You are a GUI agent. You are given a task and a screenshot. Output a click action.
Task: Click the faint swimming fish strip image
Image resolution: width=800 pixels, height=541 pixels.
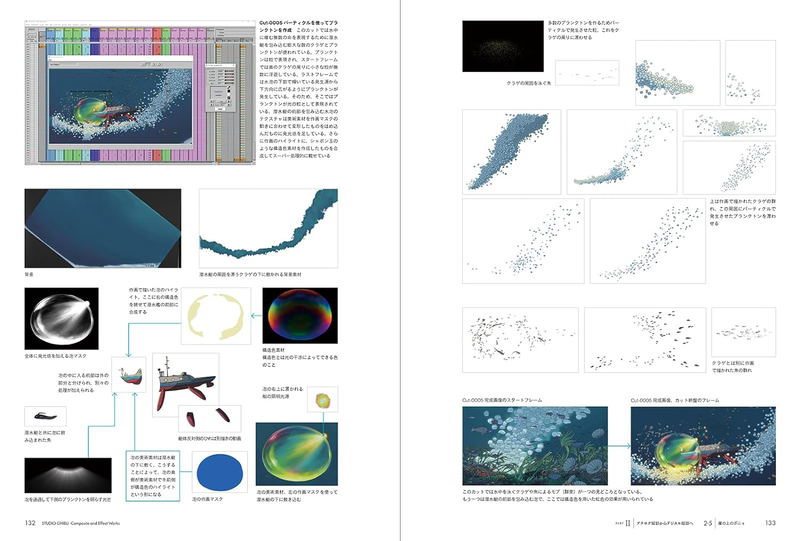click(587, 73)
